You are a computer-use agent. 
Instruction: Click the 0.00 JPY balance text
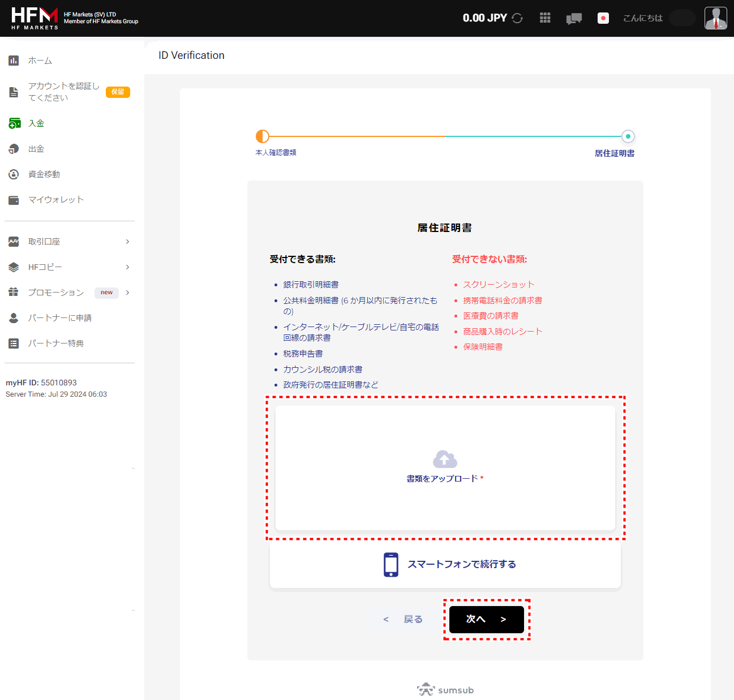click(x=485, y=18)
